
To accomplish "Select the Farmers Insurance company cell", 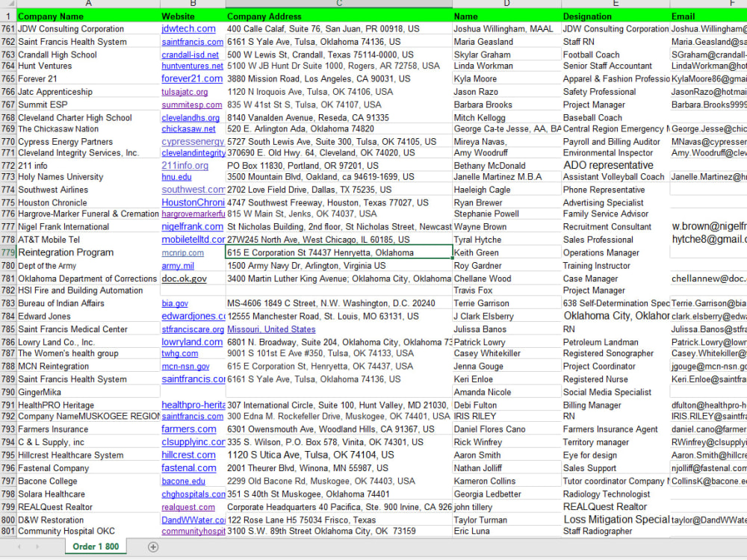I will pos(88,429).
